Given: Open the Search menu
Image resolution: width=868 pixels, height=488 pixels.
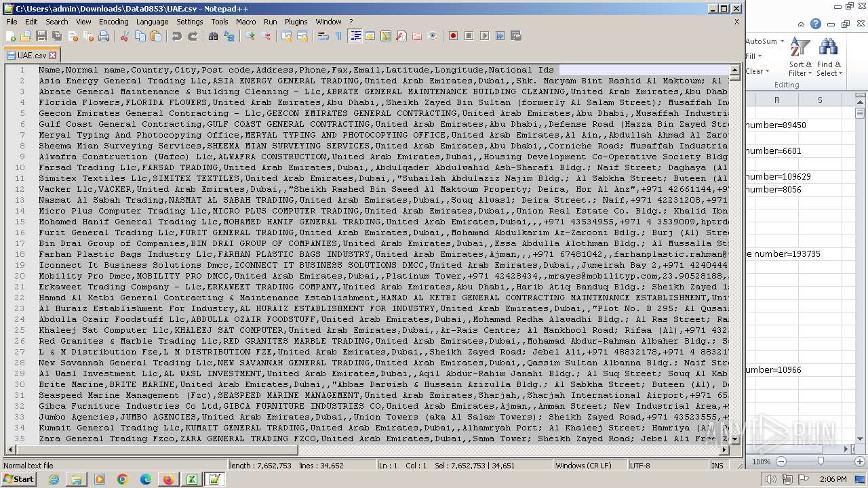Looking at the screenshot, I should (x=57, y=22).
